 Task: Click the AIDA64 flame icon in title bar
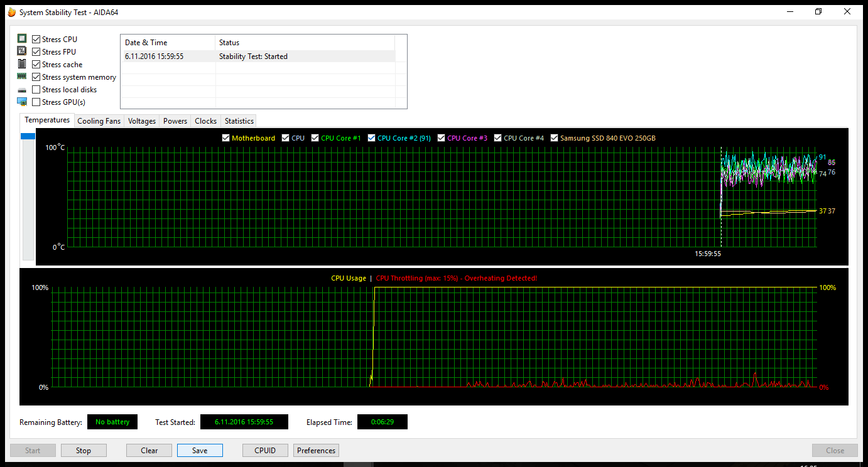point(11,12)
